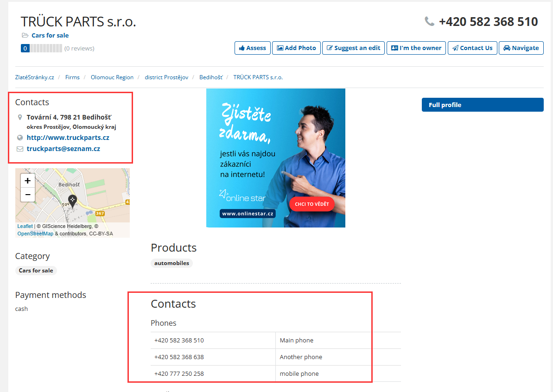Click the Továrni 4, 798 21 Bedihošť address

point(69,117)
